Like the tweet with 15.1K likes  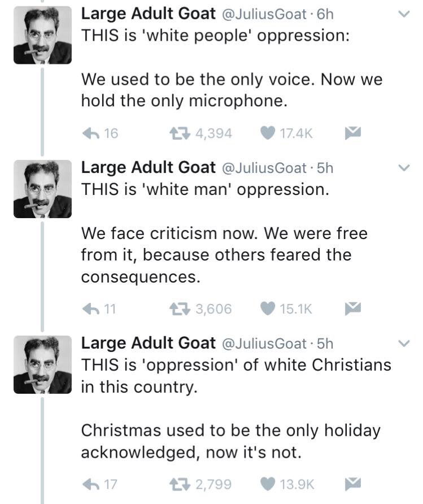(x=269, y=309)
